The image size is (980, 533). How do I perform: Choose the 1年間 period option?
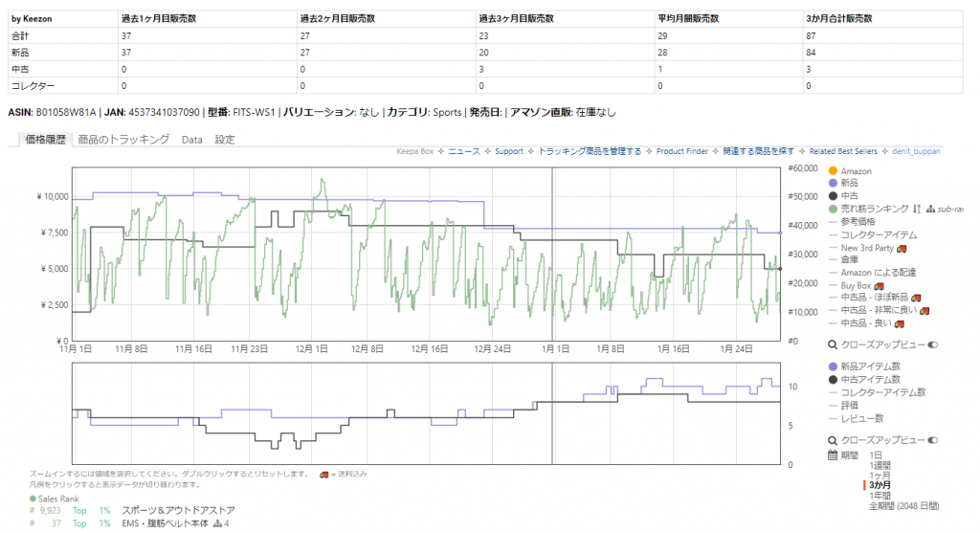(x=880, y=496)
